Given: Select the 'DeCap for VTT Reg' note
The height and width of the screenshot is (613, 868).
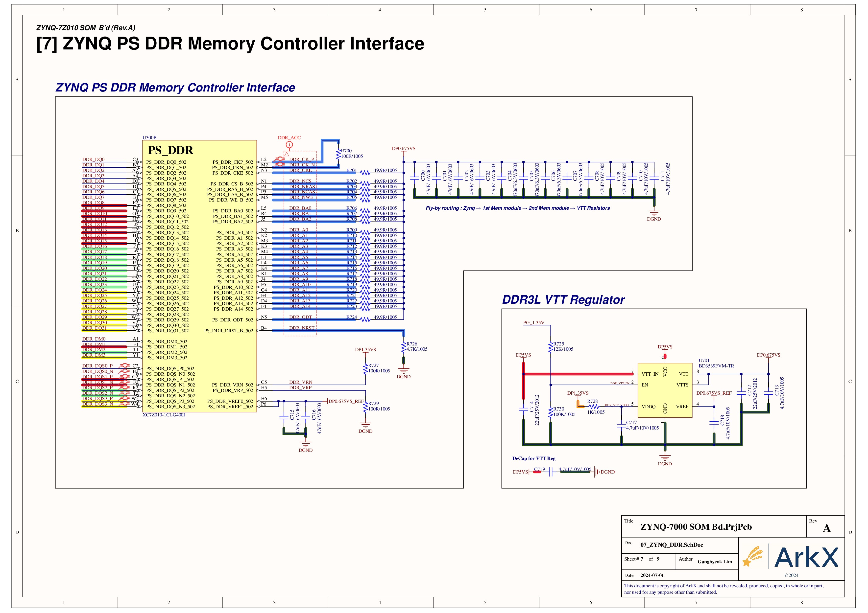Looking at the screenshot, I should pos(534,458).
